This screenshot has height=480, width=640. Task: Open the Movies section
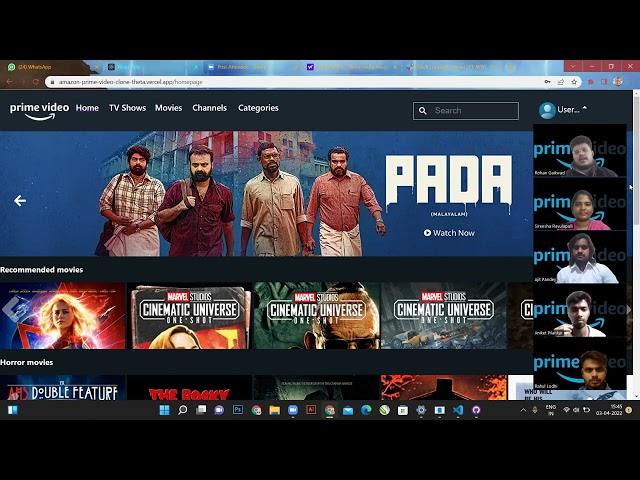(168, 108)
